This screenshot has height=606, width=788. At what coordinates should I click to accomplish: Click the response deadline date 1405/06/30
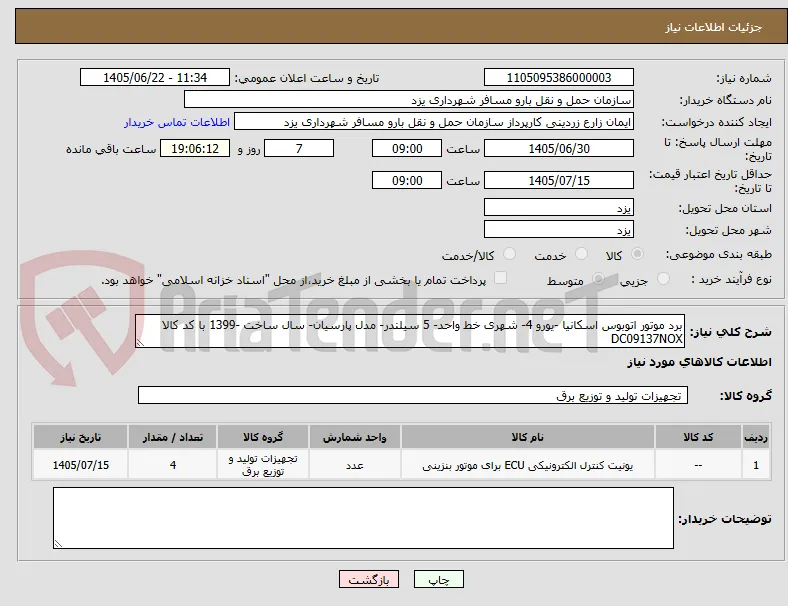click(x=558, y=148)
